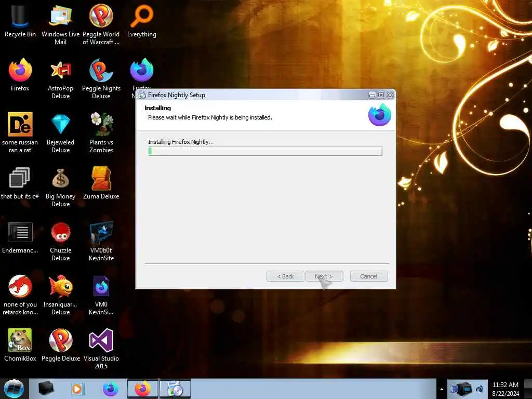532x399 pixels.
Task: Open Bejeweled Deluxe desktop shortcut
Action: 60,132
